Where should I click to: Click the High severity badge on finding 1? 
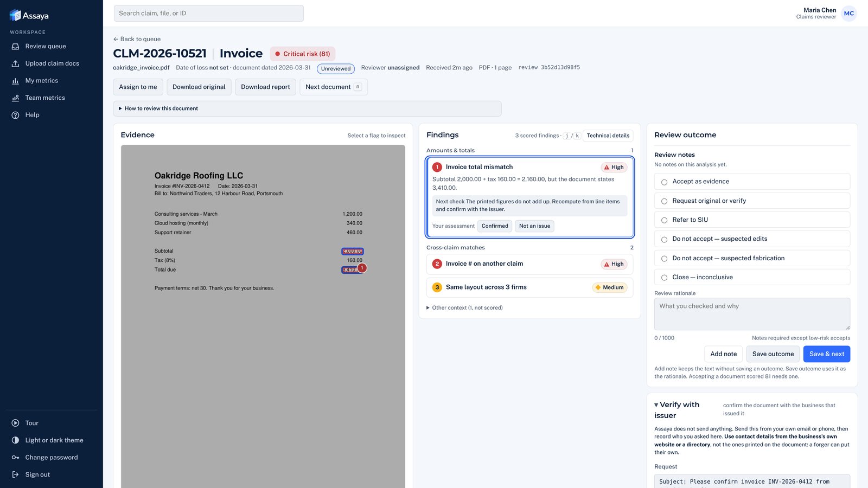(x=614, y=167)
